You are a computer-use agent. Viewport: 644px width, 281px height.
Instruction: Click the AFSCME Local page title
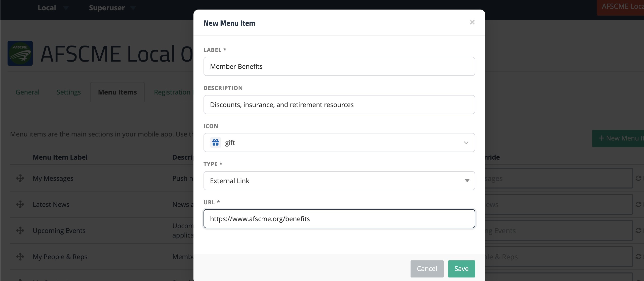pos(117,54)
